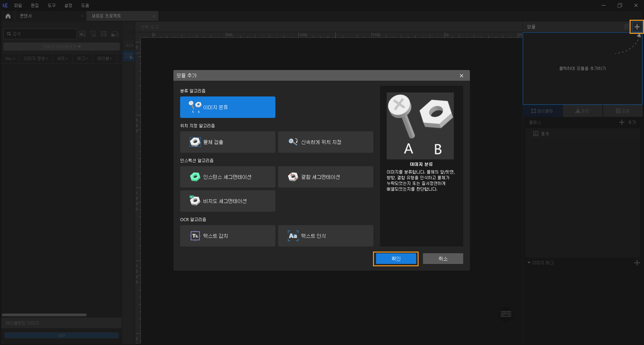Click the home icon tab
This screenshot has width=644, height=345.
point(8,16)
